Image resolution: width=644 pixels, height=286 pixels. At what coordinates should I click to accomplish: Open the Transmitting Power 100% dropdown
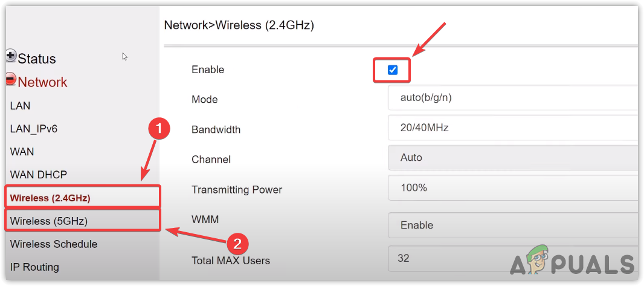click(514, 188)
